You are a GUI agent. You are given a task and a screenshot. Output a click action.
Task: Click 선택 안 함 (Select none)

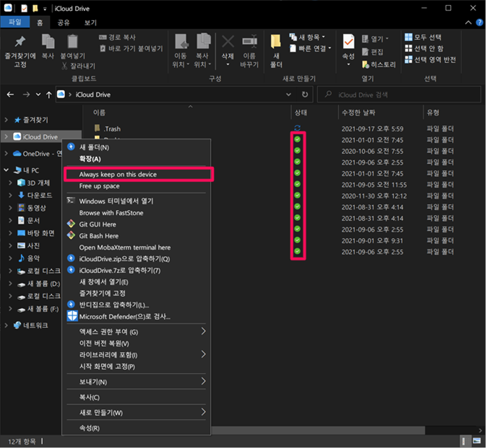point(424,48)
